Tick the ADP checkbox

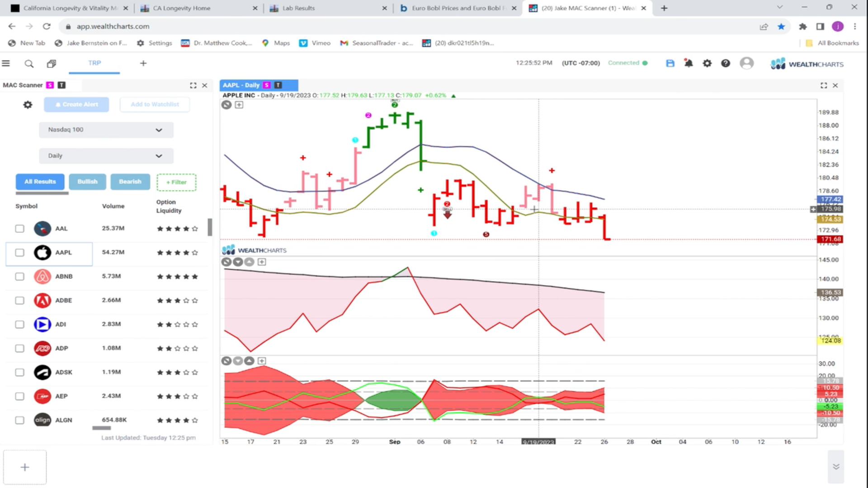tap(19, 348)
